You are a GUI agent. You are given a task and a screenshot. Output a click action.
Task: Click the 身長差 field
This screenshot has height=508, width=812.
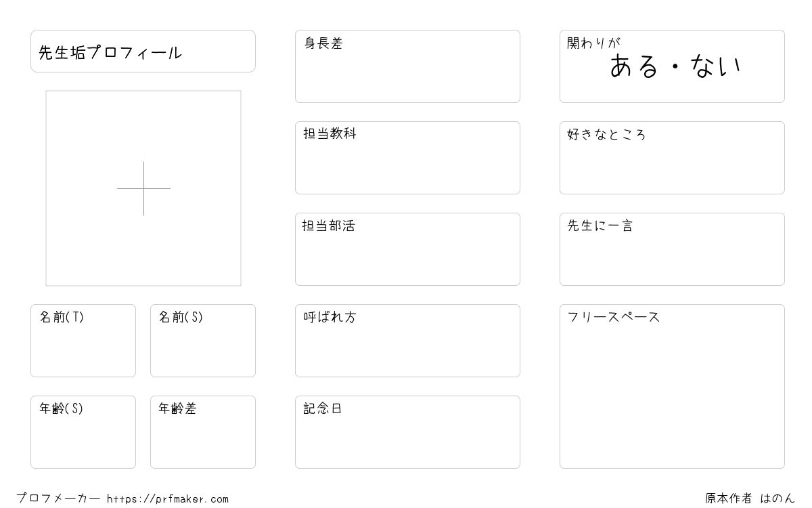point(407,66)
